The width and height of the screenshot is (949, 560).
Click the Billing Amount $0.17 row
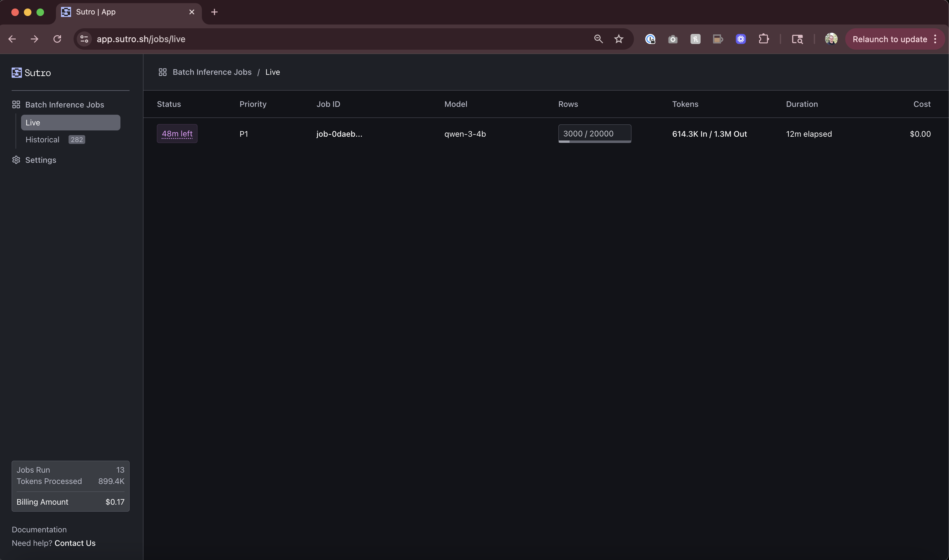[x=70, y=502]
